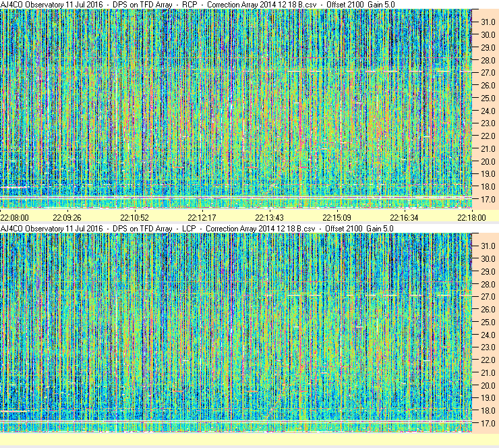The image size is (499, 448).
Task: Pick the 21.0 frequency label on LCP plot
Action: coord(488,372)
